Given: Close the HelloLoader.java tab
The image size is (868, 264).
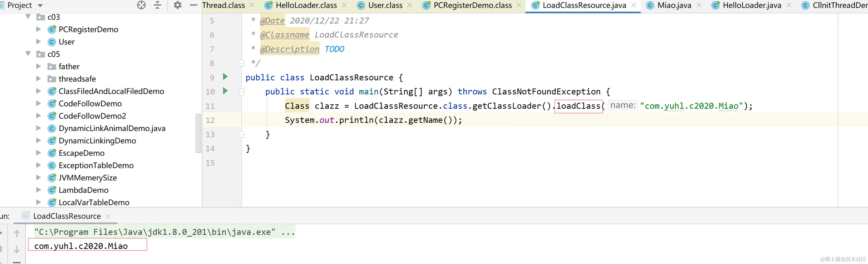Looking at the screenshot, I should pyautogui.click(x=789, y=5).
